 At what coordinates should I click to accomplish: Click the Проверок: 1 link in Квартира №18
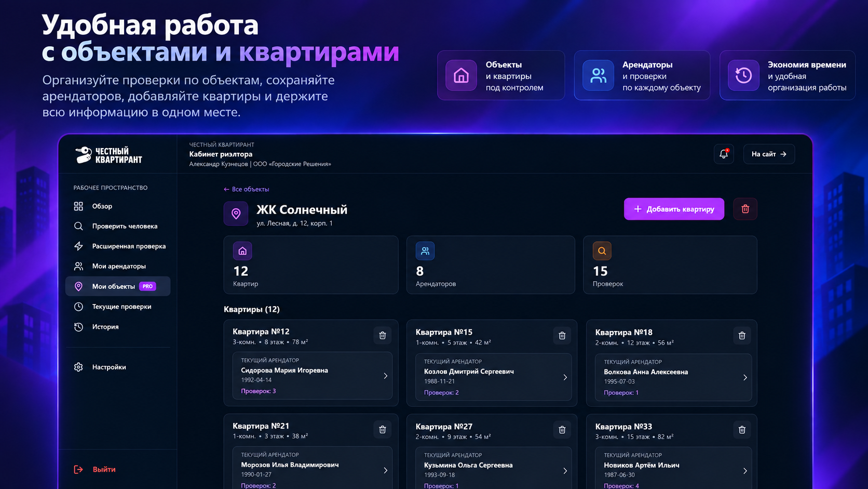point(621,392)
